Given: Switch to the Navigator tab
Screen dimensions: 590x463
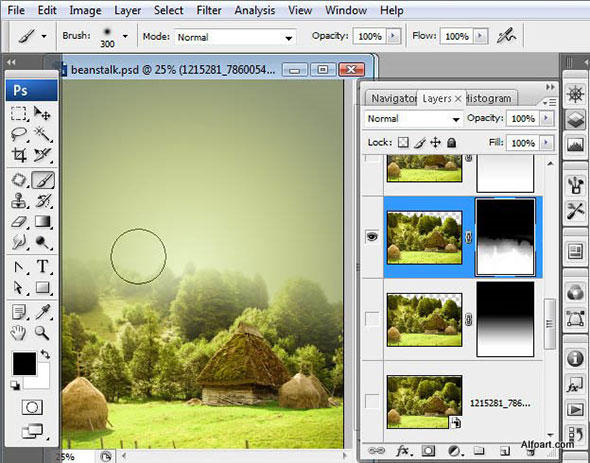Looking at the screenshot, I should click(392, 99).
